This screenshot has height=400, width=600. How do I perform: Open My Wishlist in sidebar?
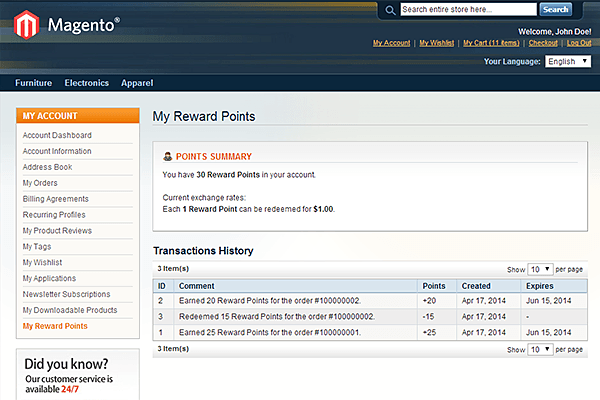42,262
